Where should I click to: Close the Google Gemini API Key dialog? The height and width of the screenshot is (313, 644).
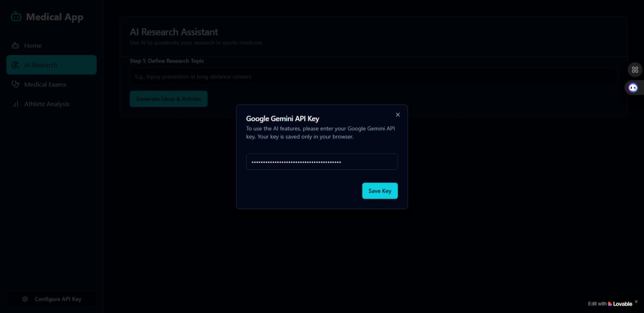(398, 115)
